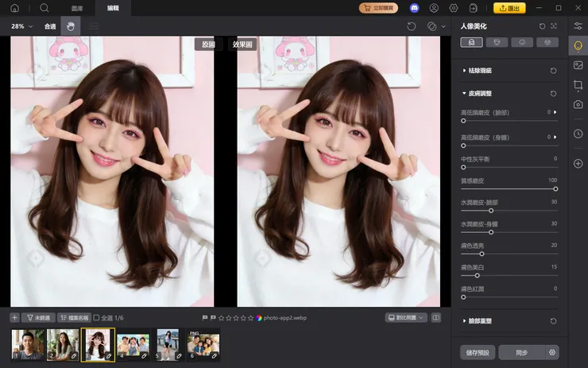Open the settings gear in title bar

[x=454, y=8]
